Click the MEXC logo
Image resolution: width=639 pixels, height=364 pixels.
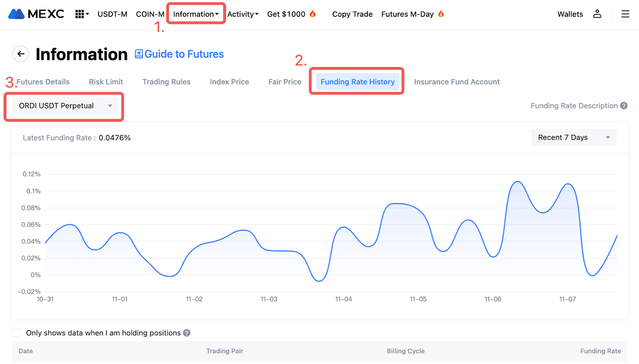pos(36,14)
